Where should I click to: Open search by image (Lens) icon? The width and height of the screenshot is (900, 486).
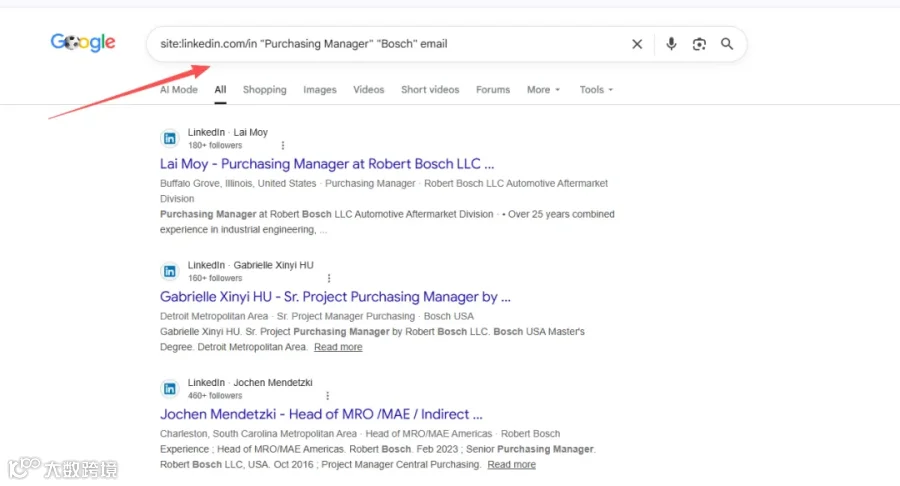[699, 44]
